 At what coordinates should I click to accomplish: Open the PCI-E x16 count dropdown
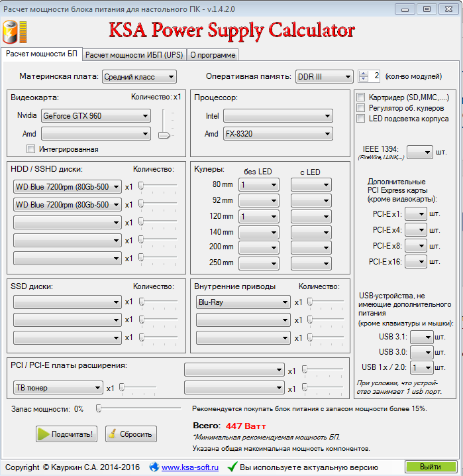[416, 261]
